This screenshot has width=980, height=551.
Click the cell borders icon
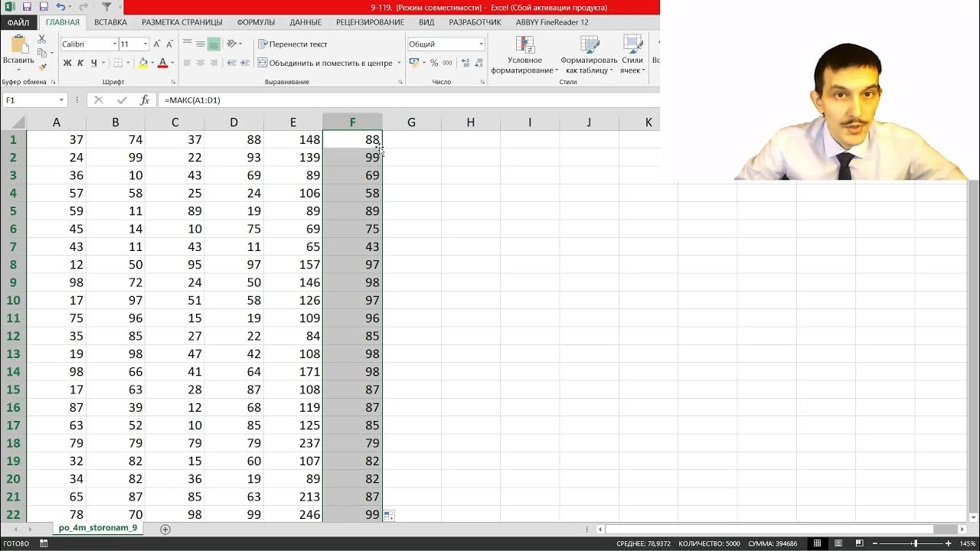[x=118, y=63]
